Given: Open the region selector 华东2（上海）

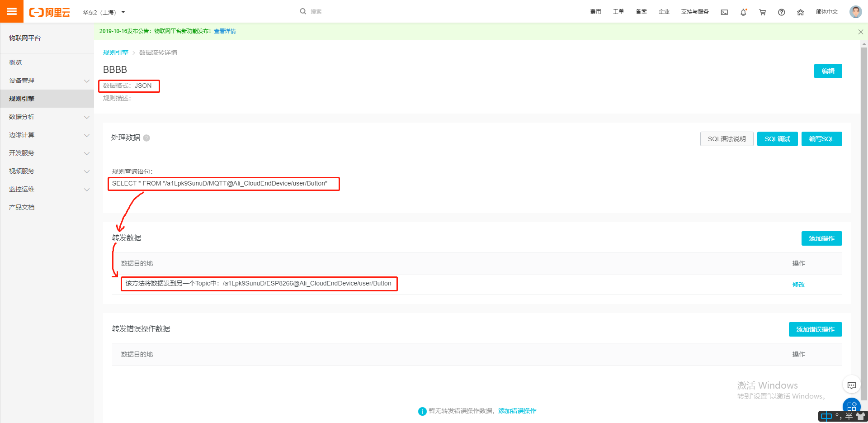Looking at the screenshot, I should click(104, 12).
